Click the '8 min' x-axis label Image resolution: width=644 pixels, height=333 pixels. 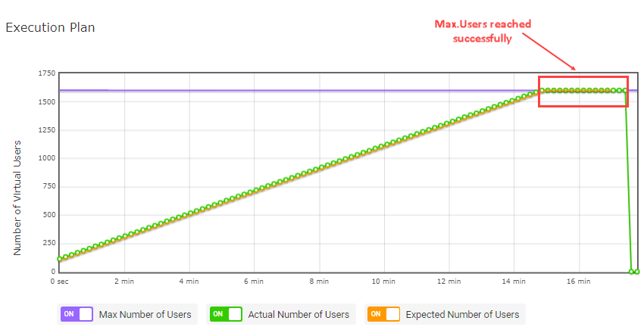coord(319,282)
